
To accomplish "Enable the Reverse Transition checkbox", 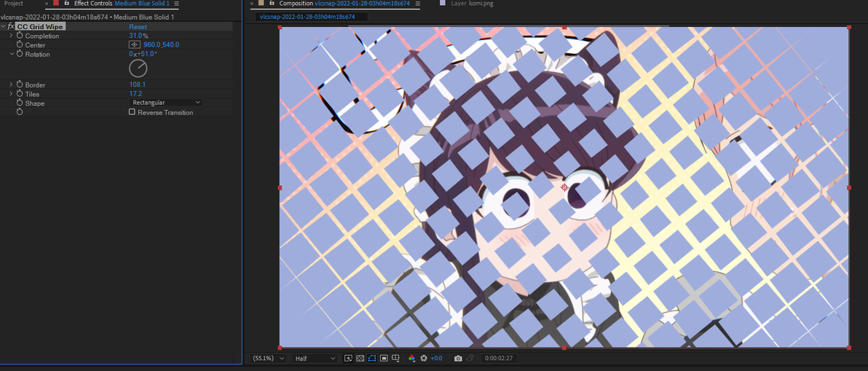I will pos(132,112).
